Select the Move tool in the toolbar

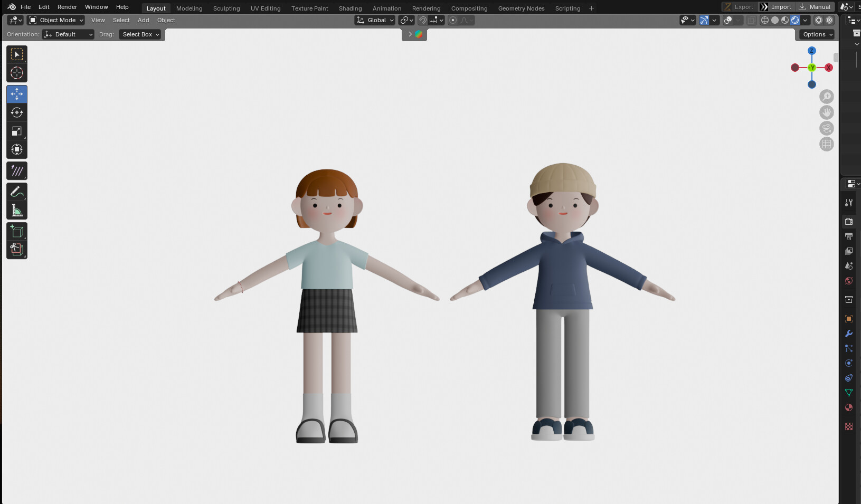click(x=17, y=94)
